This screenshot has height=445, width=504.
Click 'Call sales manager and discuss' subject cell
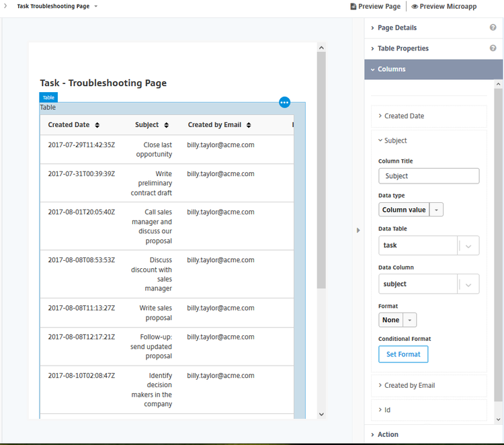(152, 227)
